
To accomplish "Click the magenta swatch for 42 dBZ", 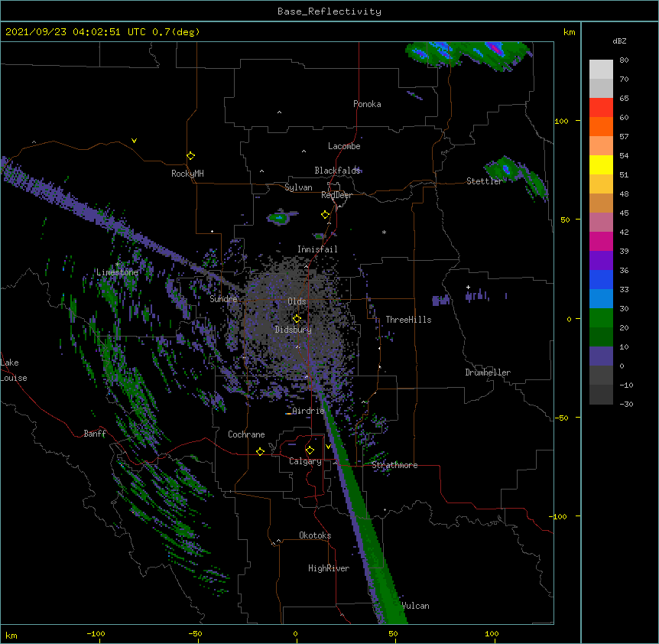I will tap(601, 241).
